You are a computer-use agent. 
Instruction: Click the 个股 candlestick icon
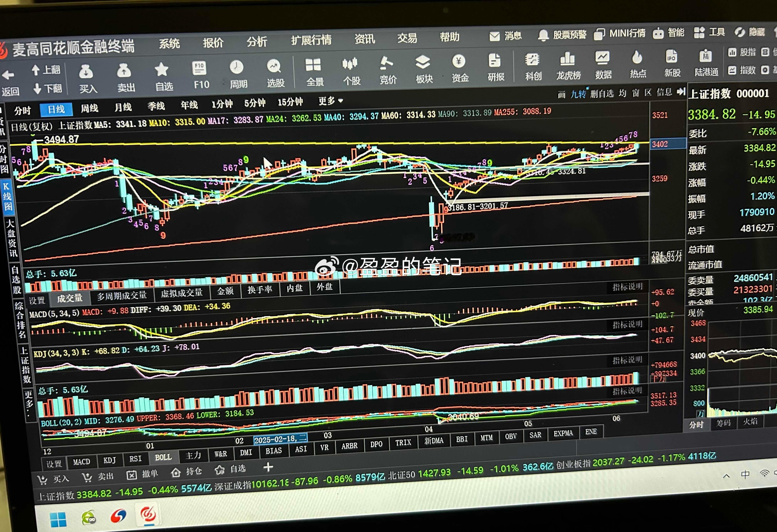(350, 64)
